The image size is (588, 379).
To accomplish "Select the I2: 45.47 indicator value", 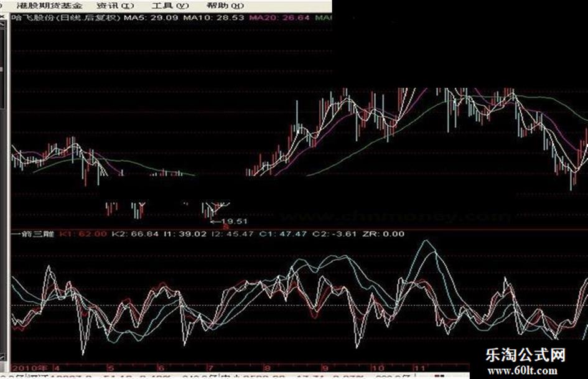I will (x=233, y=234).
